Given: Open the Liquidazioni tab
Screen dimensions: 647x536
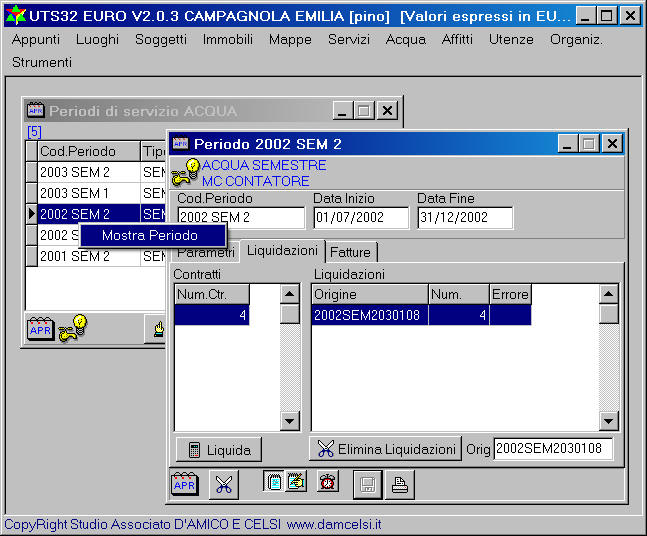Looking at the screenshot, I should (x=283, y=250).
